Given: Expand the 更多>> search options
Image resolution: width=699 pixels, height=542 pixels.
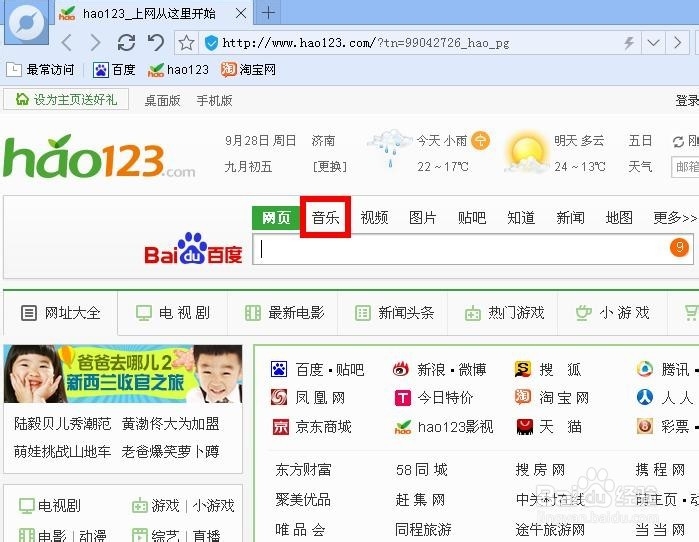Looking at the screenshot, I should tap(675, 218).
